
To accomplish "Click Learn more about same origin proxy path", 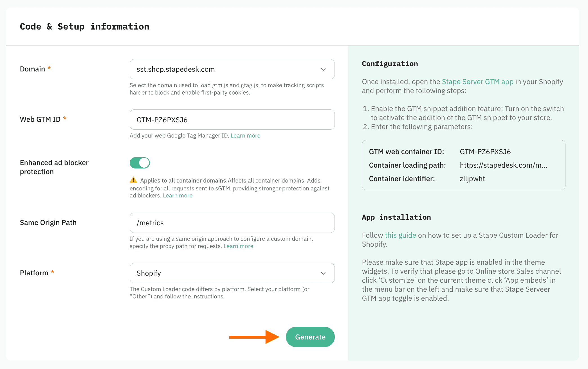I will click(x=238, y=246).
